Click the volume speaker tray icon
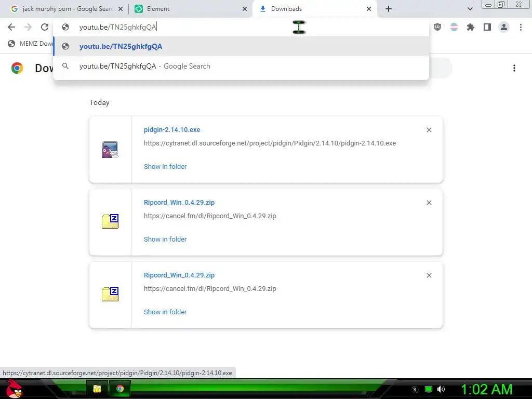 [x=441, y=389]
